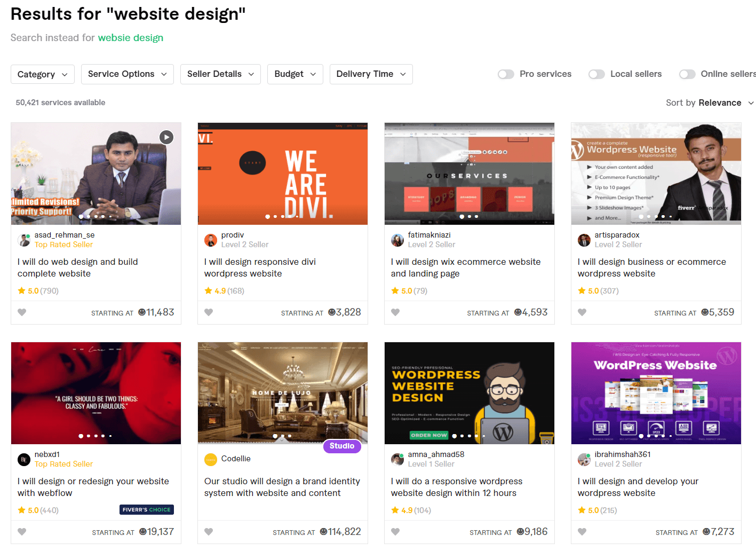Favorite the ibrahimshah361 gig heart icon
The height and width of the screenshot is (551, 756).
point(582,532)
